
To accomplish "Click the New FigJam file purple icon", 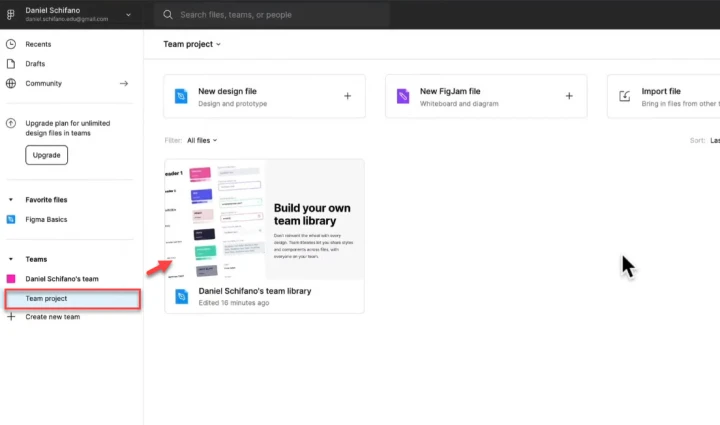I will click(x=403, y=96).
